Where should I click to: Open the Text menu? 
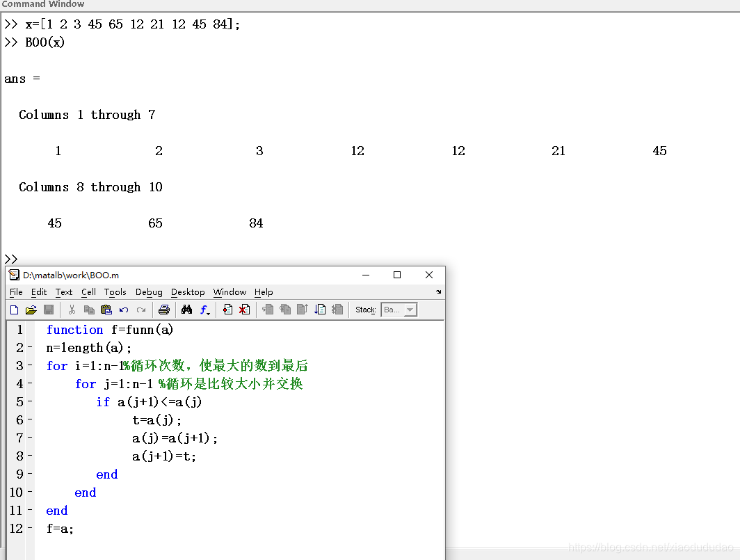click(x=64, y=292)
